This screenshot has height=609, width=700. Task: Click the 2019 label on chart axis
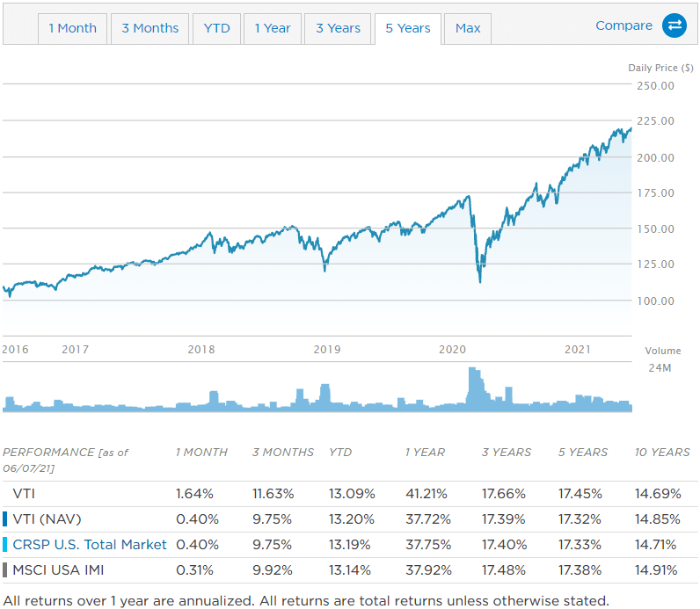(x=327, y=350)
